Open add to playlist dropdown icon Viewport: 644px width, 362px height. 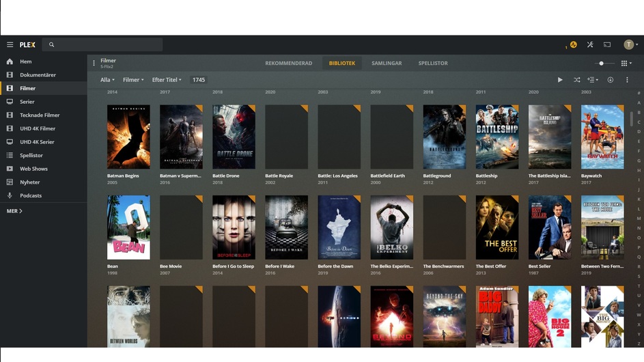[593, 80]
